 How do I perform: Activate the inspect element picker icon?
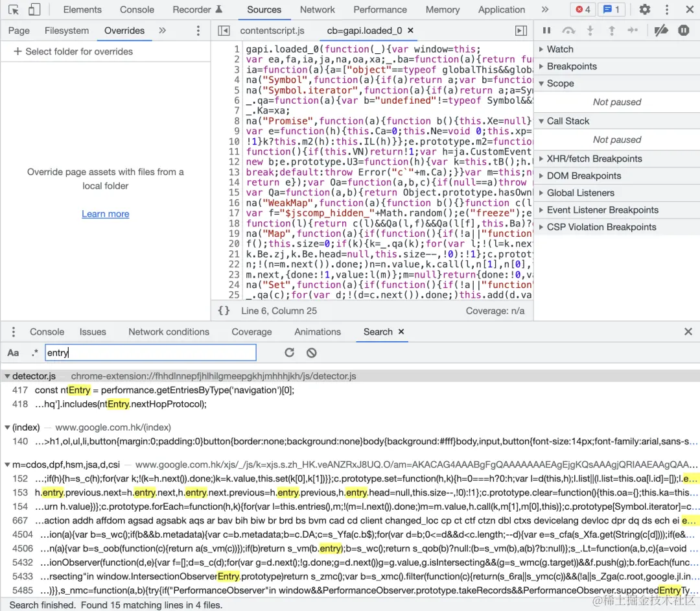coord(14,9)
